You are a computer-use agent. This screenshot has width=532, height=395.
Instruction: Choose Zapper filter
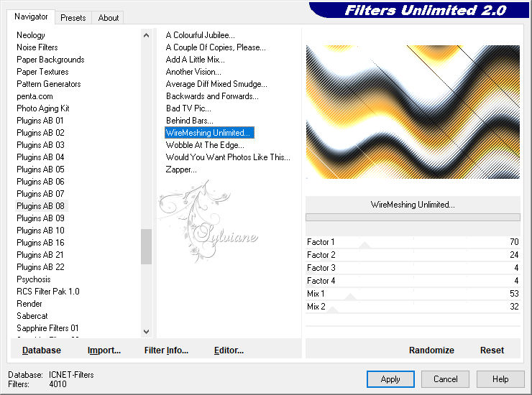pos(181,169)
